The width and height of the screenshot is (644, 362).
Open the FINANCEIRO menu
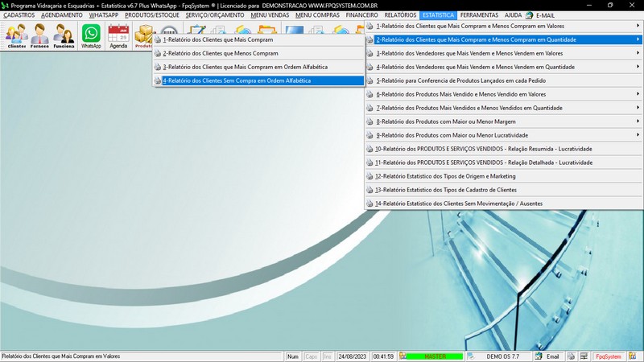pos(361,15)
